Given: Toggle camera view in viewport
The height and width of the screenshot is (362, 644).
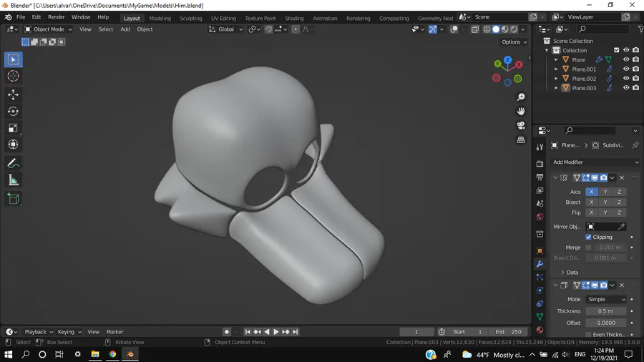Looking at the screenshot, I should pos(521,125).
